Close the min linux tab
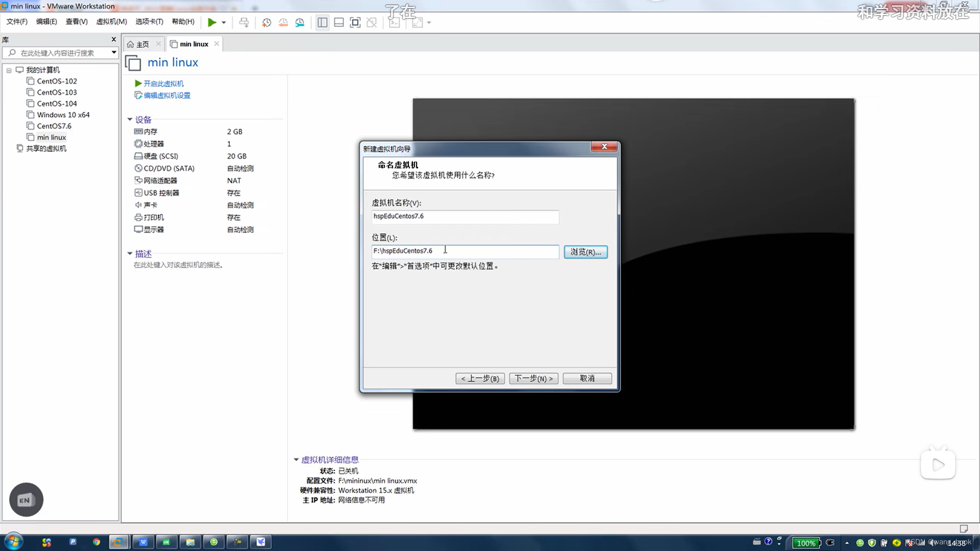This screenshot has width=980, height=551. [217, 44]
